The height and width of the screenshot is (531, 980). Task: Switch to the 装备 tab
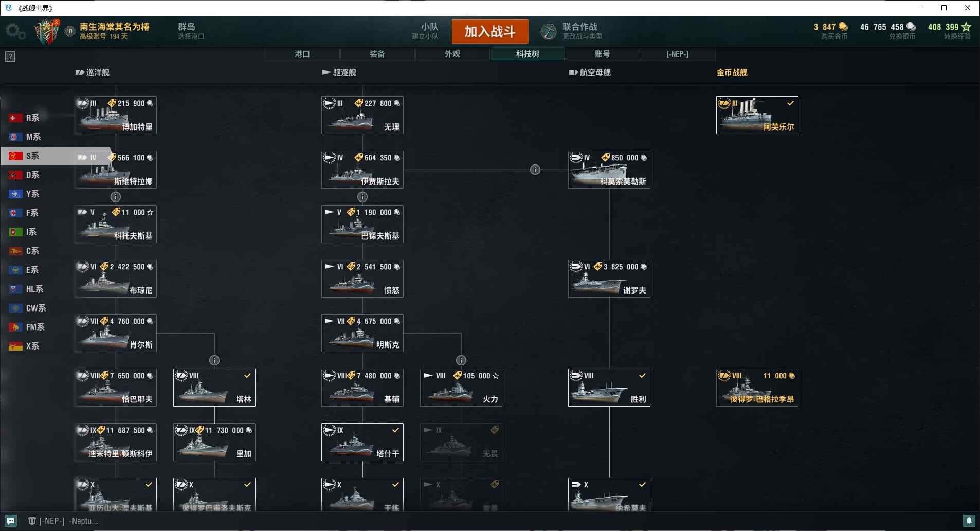(x=377, y=54)
